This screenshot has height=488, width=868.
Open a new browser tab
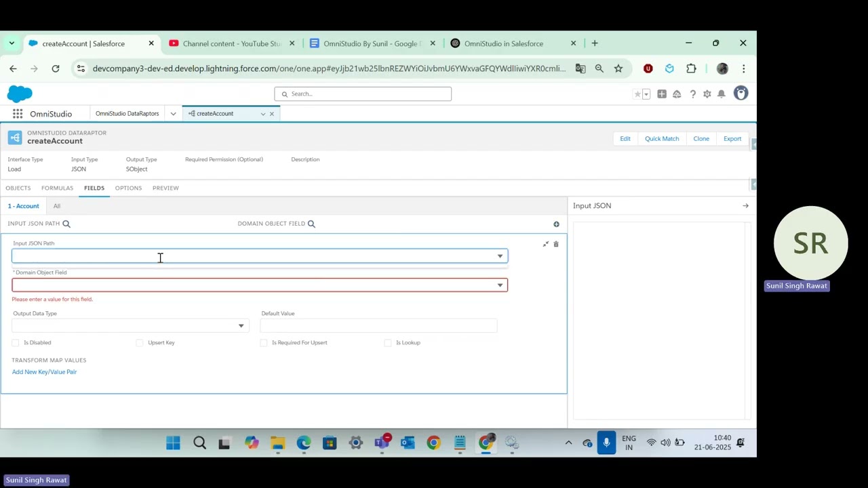pos(595,43)
